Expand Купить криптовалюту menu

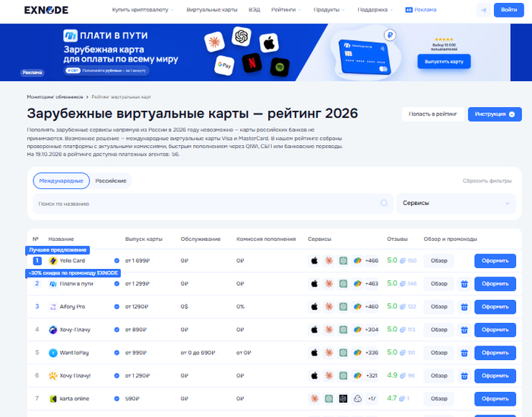pyautogui.click(x=143, y=10)
